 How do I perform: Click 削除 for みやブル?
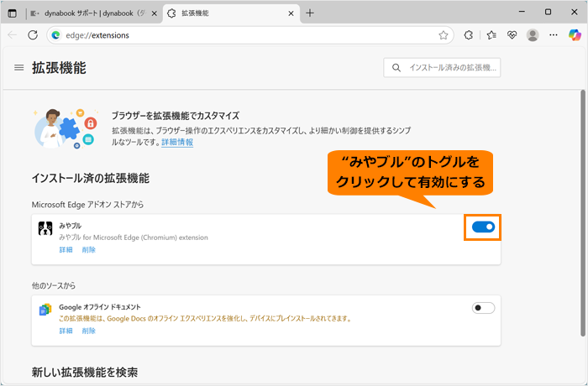88,250
